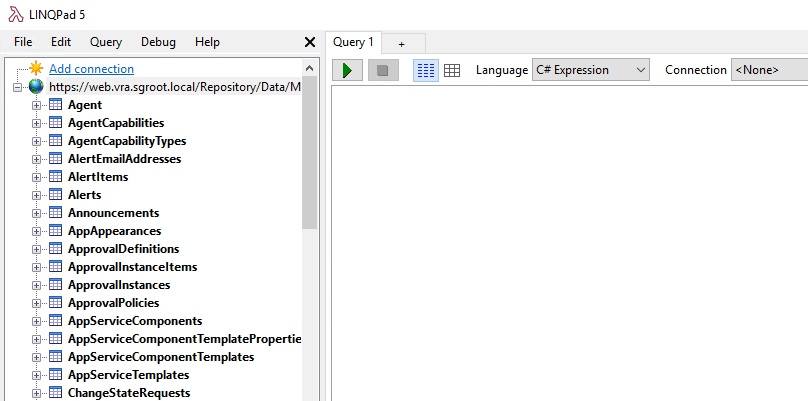Expand the ApprovalDefinitions table node

tap(36, 249)
